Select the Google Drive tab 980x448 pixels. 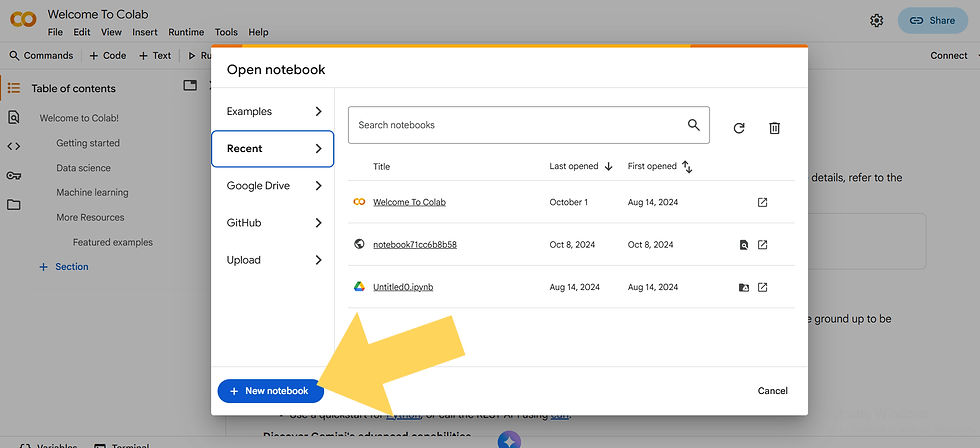coord(272,186)
